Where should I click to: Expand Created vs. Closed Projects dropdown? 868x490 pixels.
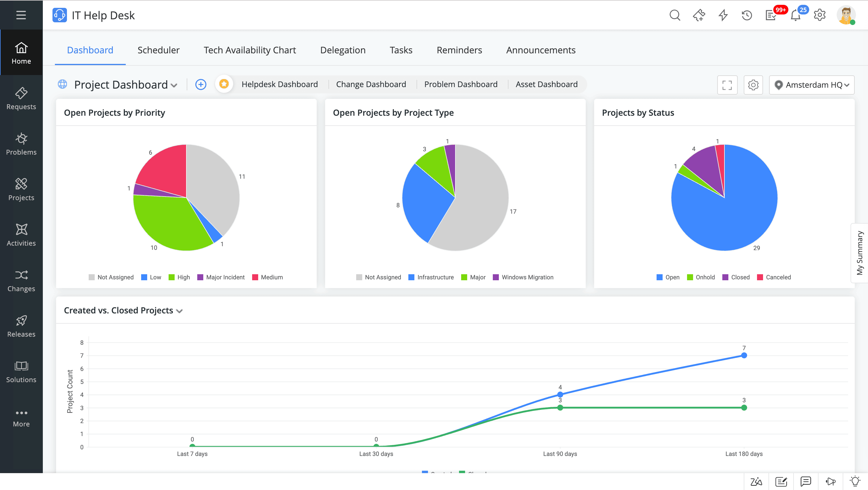click(x=179, y=311)
